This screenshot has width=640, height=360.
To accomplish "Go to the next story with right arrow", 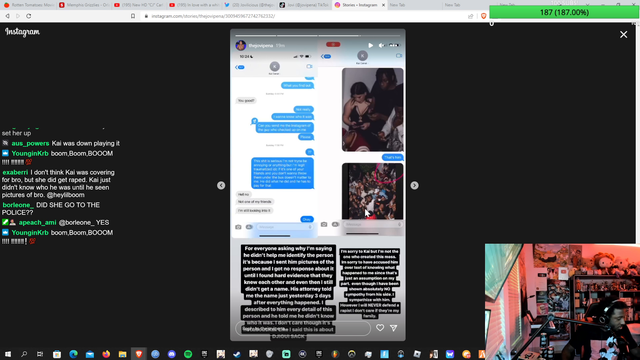I will 414,185.
